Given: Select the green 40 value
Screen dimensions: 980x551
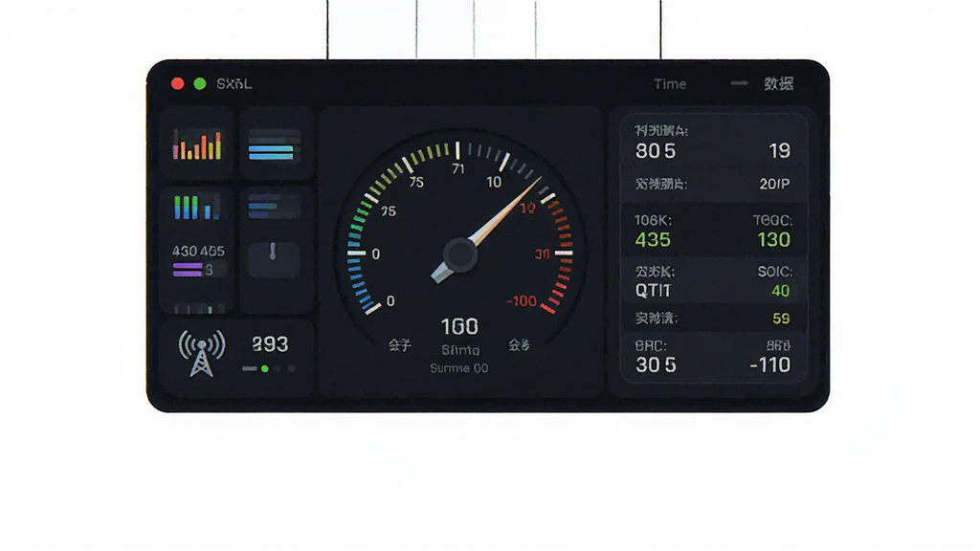Looking at the screenshot, I should [x=781, y=291].
